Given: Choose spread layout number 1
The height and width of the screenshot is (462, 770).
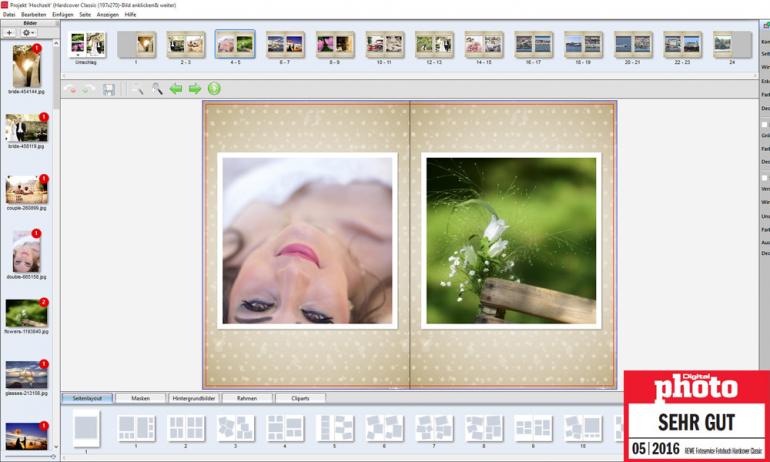Looking at the screenshot, I should click(x=137, y=428).
